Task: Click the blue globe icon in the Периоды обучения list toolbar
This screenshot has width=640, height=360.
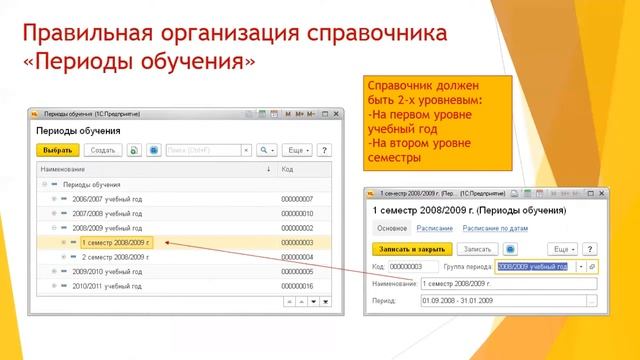Action: [x=154, y=150]
